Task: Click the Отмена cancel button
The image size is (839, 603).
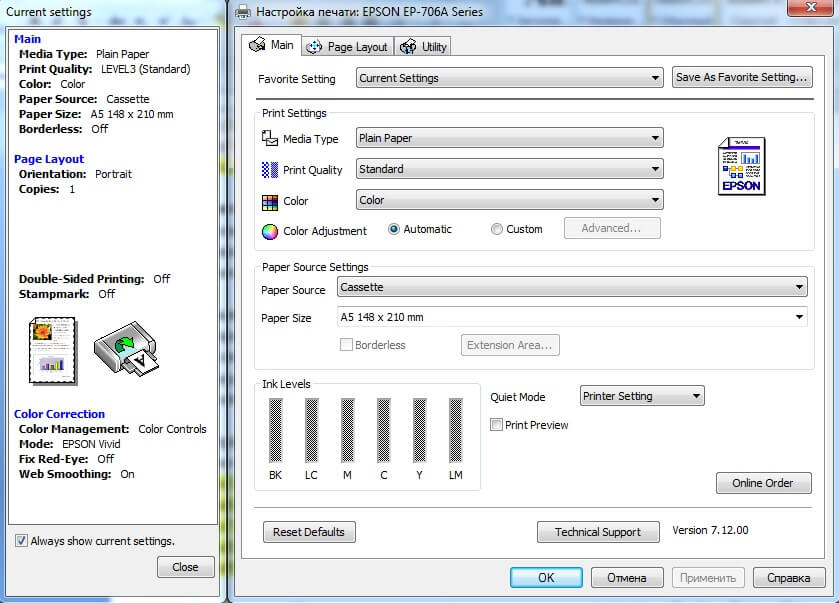Action: [627, 578]
